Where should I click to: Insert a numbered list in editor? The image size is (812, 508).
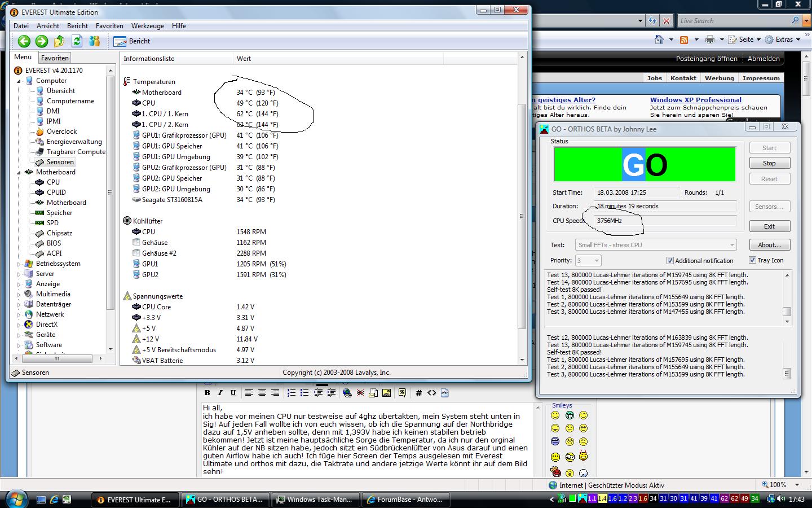click(291, 393)
